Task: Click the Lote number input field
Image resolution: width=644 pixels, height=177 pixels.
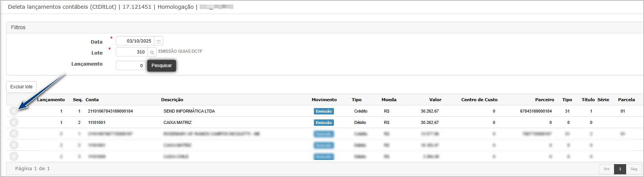Action: (x=131, y=52)
